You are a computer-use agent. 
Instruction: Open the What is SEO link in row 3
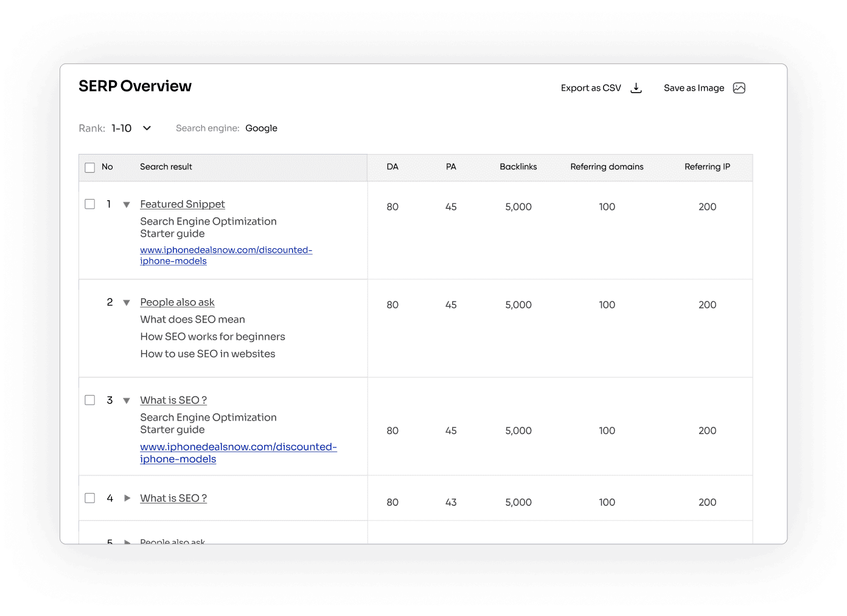[173, 400]
